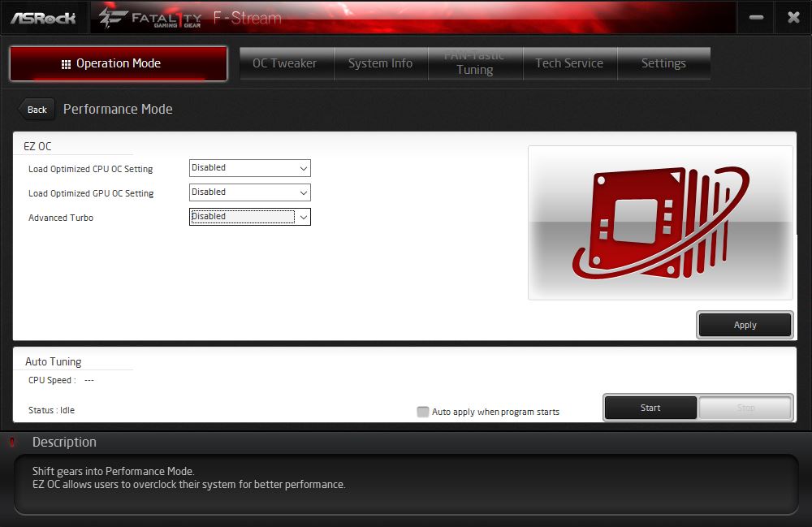Viewport: 812px width, 527px height.
Task: Close the F-Stream utility window
Action: coord(793,17)
